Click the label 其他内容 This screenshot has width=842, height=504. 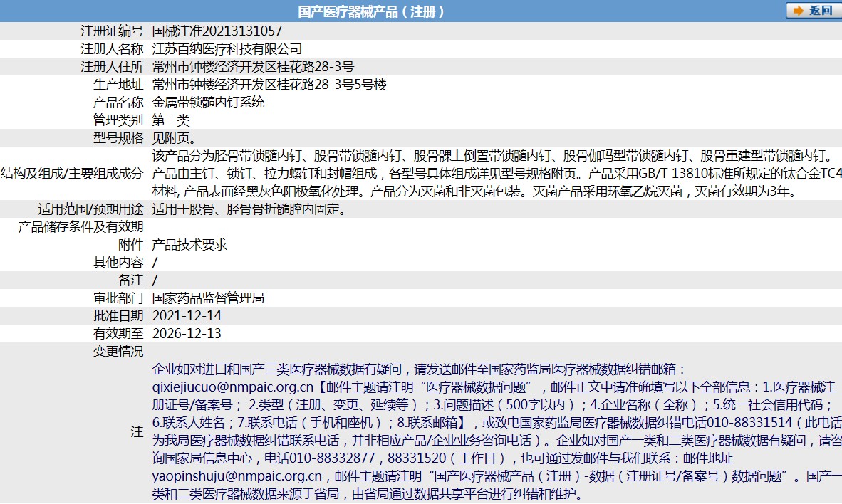(119, 262)
